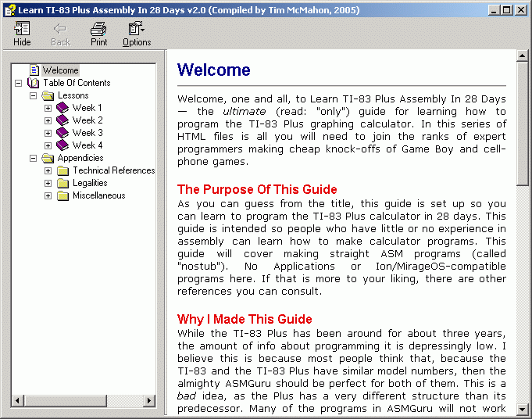Image resolution: width=532 pixels, height=419 pixels.
Task: Click the Week 4 purple book icon
Action: tap(62, 145)
